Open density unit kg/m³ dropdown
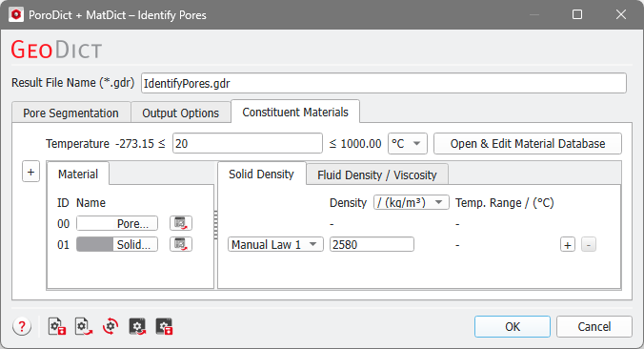644x349 pixels. point(412,203)
